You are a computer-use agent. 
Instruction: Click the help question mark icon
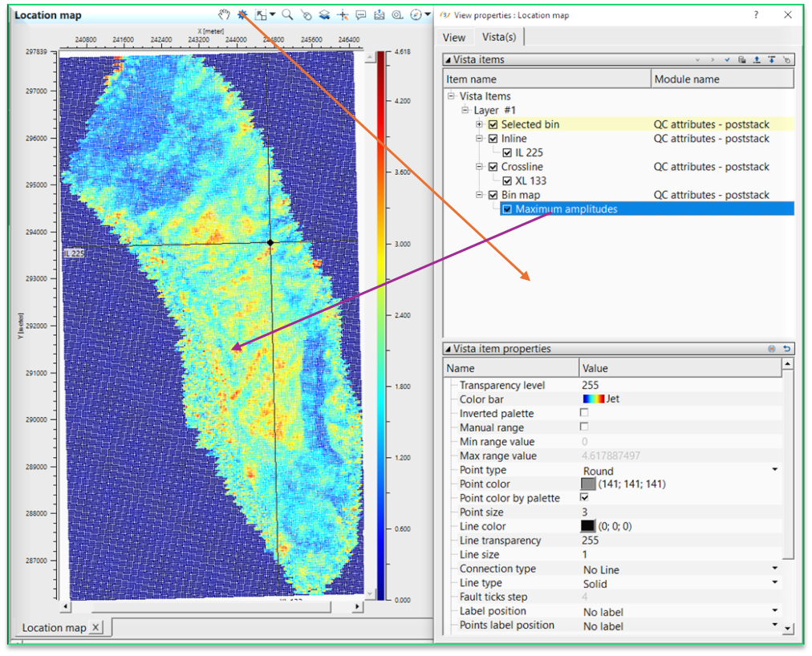coord(756,14)
